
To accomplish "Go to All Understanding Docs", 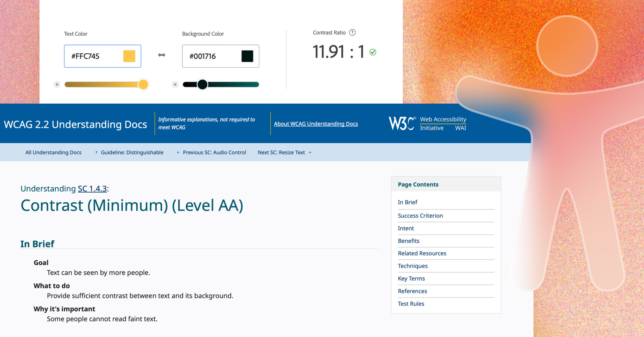I will (53, 152).
